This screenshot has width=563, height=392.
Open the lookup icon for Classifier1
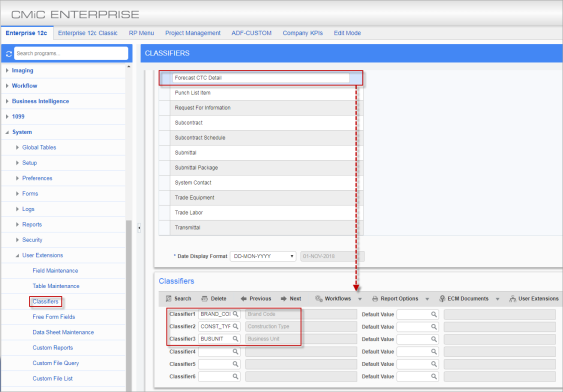coord(236,314)
